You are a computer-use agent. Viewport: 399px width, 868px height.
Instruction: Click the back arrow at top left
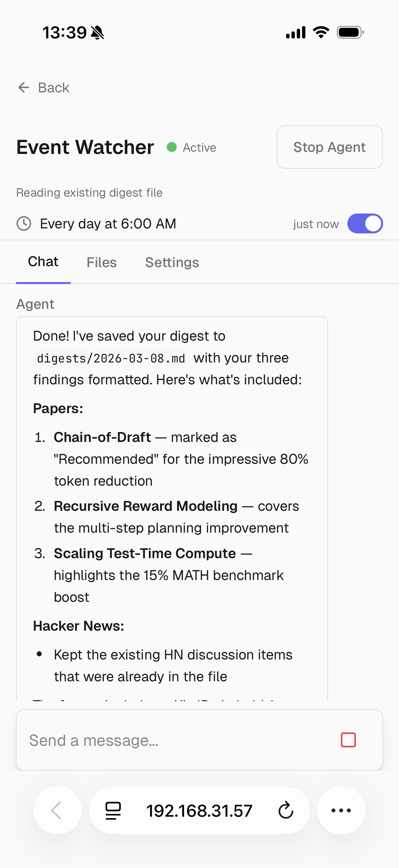point(23,88)
